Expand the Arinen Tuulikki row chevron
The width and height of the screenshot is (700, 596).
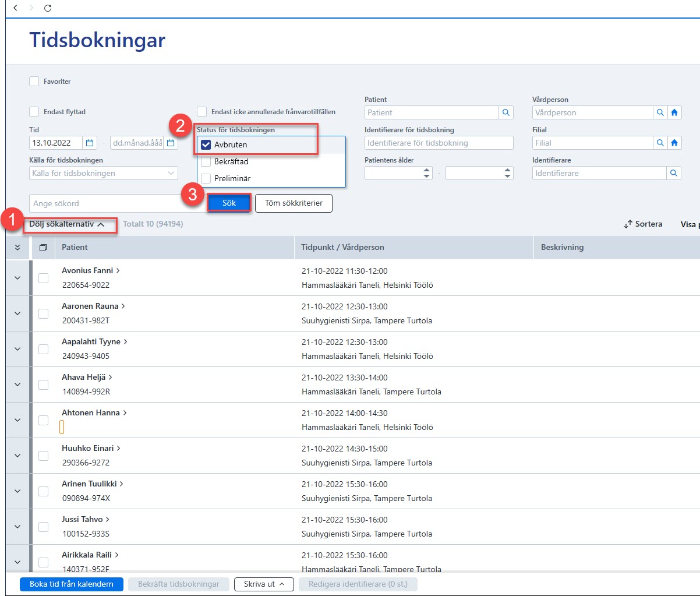pos(17,491)
